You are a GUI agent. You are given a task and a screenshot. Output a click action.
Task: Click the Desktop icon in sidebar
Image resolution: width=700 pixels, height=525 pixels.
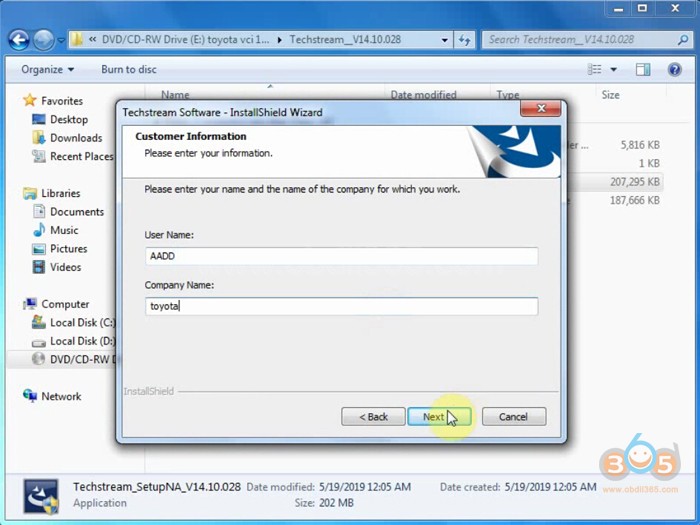[39, 119]
